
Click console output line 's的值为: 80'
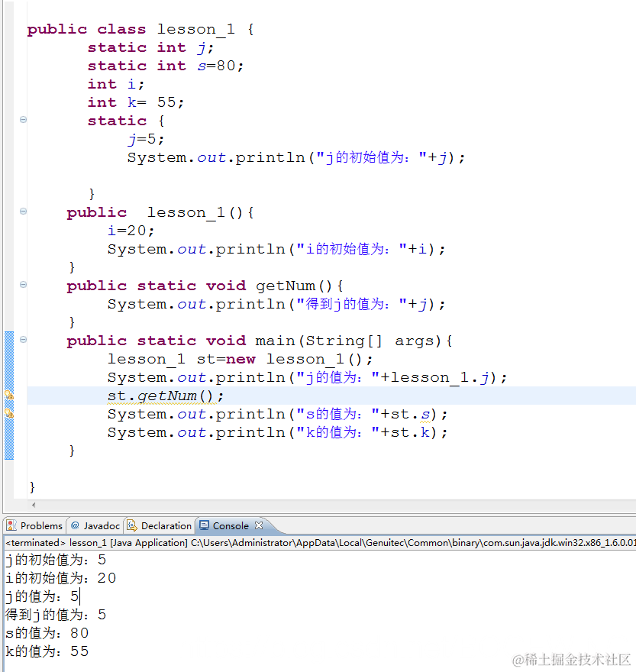47,633
